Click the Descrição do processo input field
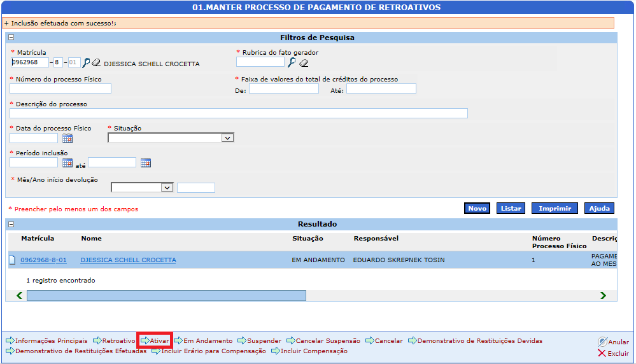This screenshot has width=636, height=364. tap(239, 113)
